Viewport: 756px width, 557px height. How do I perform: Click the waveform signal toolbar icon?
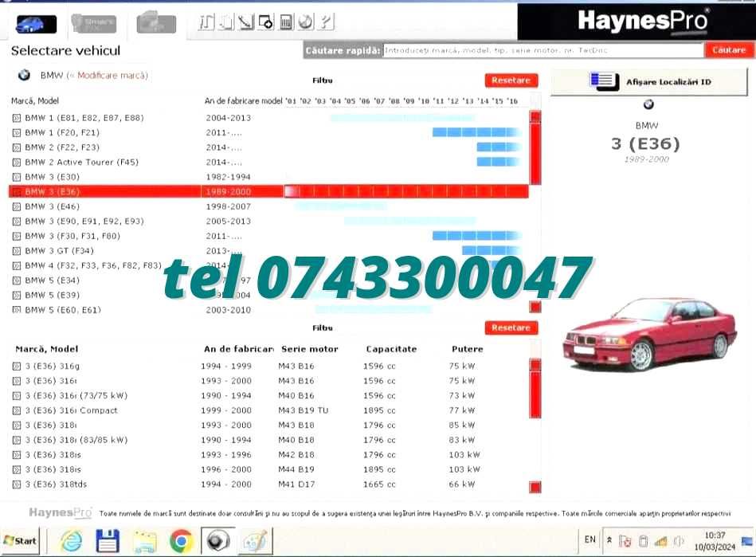coord(206,22)
